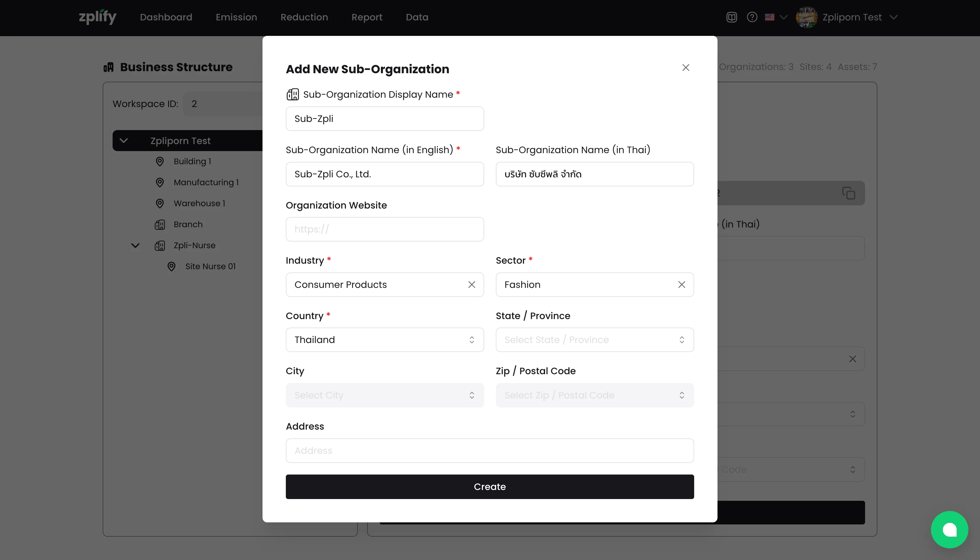Expand the Zpliporn Test user menu chevron

pos(894,17)
